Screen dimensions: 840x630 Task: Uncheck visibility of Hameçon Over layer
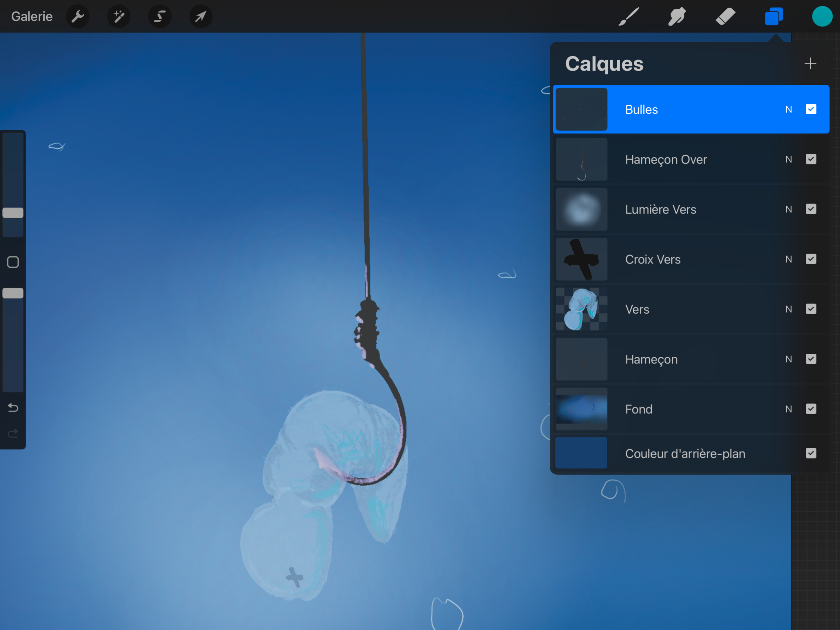click(x=811, y=159)
